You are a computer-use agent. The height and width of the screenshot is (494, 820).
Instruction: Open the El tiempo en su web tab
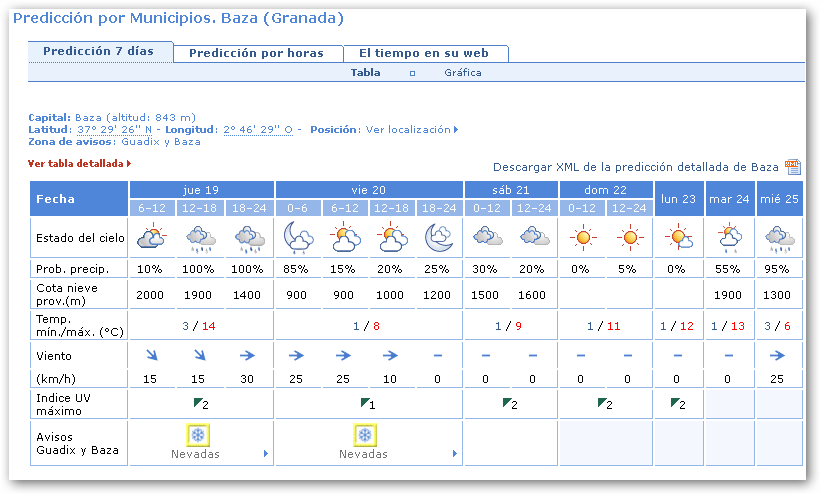[x=424, y=53]
